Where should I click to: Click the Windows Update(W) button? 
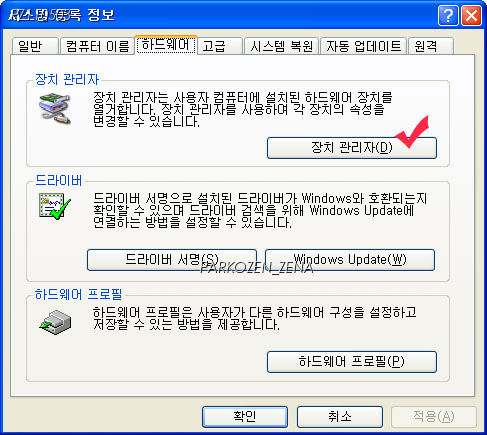[350, 260]
